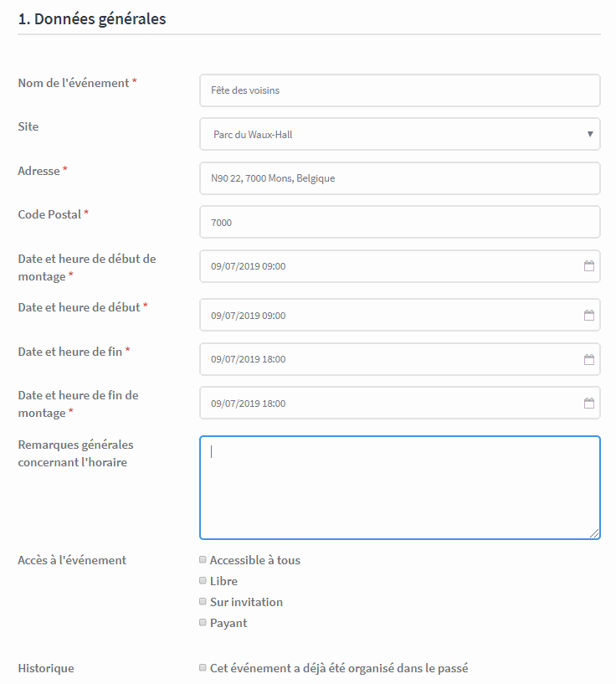Click the Accessible à tous label
This screenshot has height=684, width=616.
click(x=255, y=560)
